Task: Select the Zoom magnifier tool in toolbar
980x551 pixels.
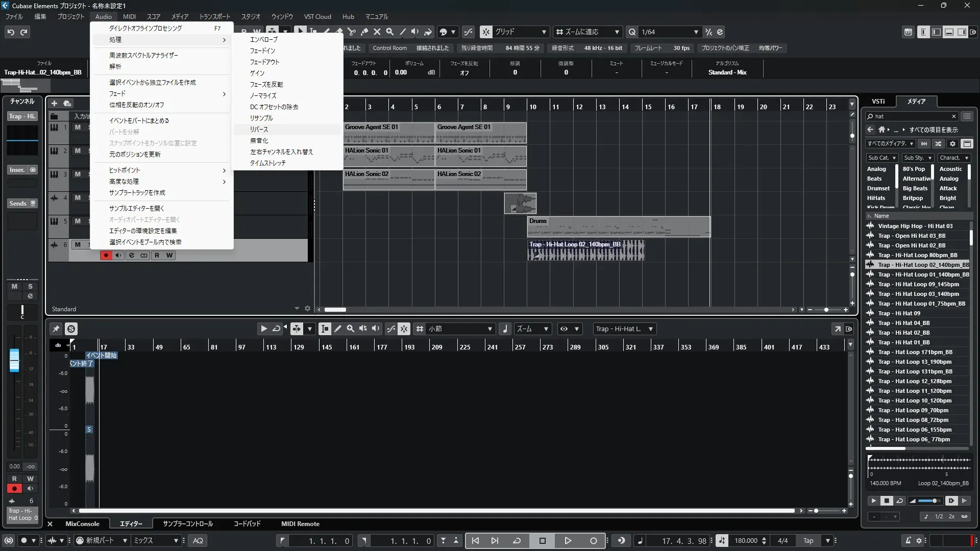Action: [x=390, y=32]
